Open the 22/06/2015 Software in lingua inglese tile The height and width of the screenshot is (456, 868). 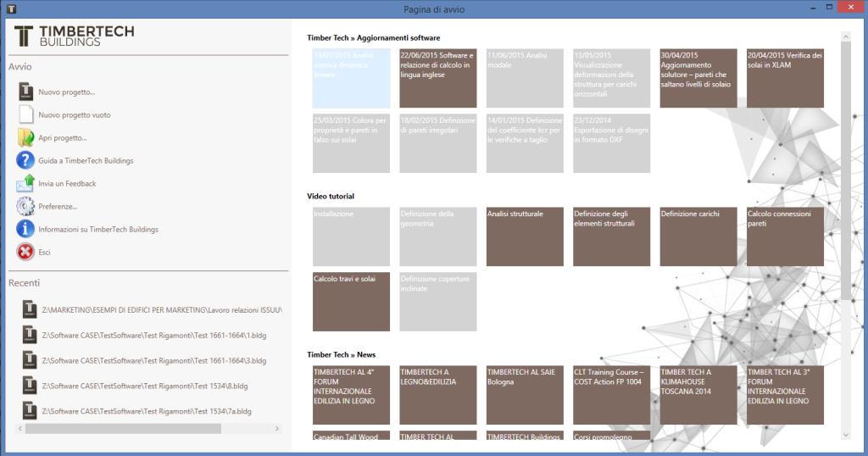coord(438,78)
